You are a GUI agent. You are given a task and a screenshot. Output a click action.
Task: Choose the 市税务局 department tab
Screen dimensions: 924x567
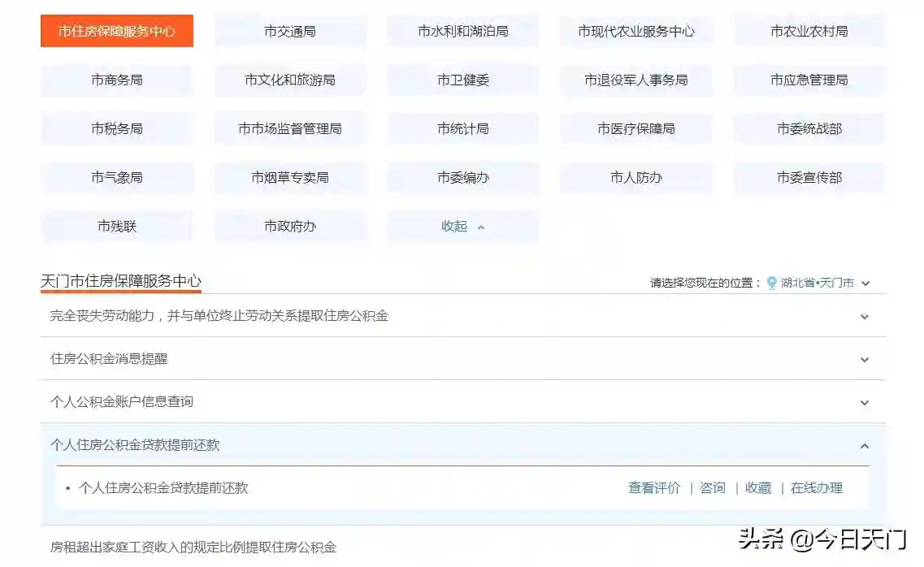117,128
